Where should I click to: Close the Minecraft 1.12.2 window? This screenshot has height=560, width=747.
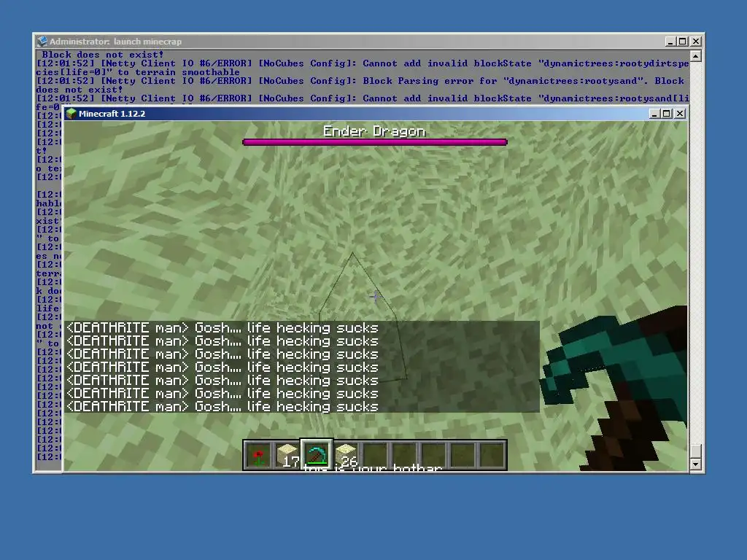[681, 113]
